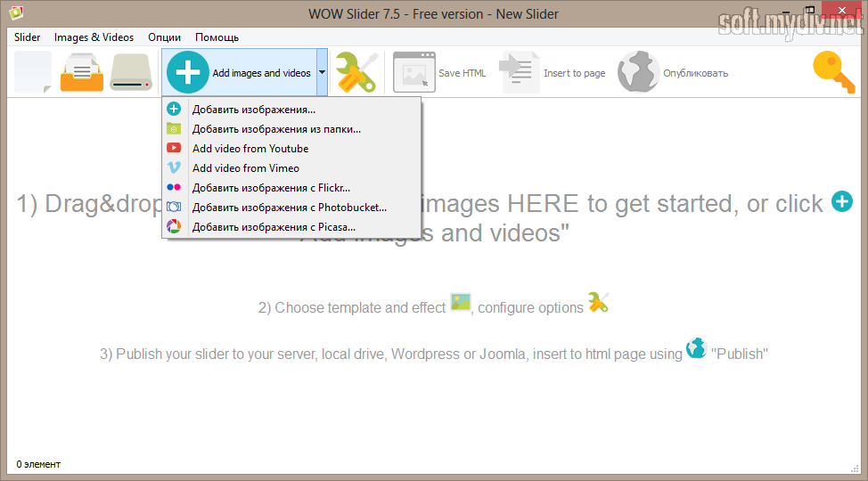The width and height of the screenshot is (868, 481).
Task: Open the Помощь menu
Action: pos(217,37)
